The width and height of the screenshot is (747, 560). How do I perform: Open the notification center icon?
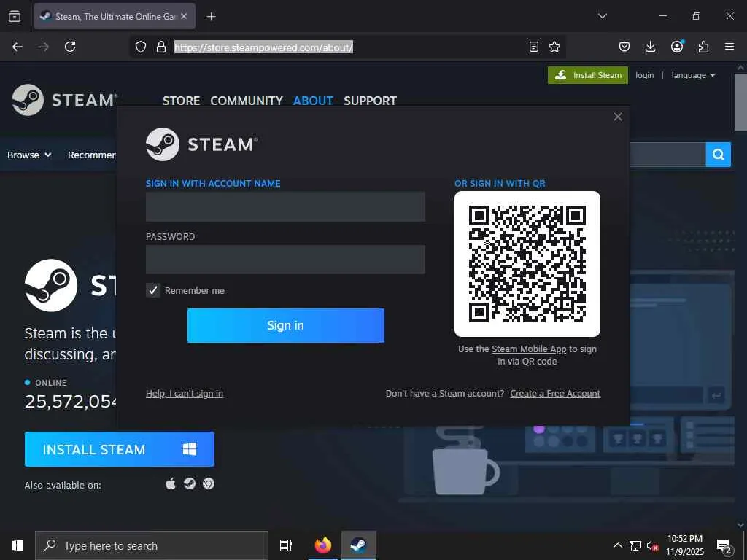pos(724,546)
